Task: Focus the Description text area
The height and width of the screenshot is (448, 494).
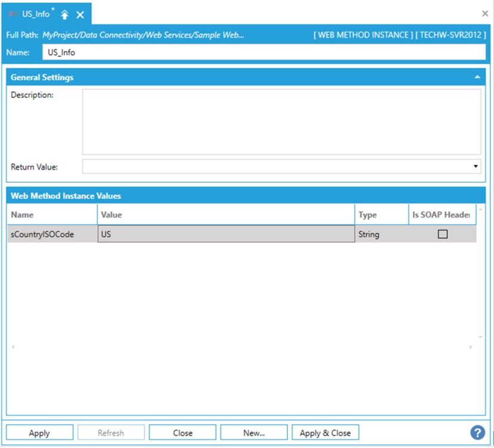Action: point(281,122)
